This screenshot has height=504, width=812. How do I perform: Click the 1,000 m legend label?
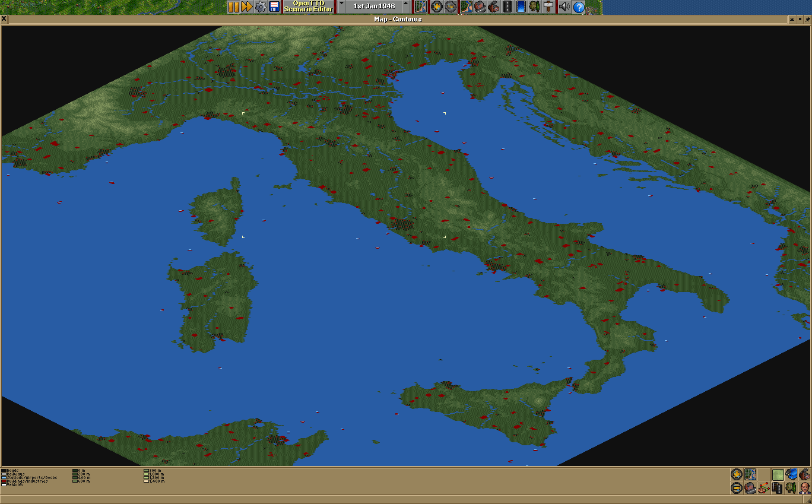(157, 474)
